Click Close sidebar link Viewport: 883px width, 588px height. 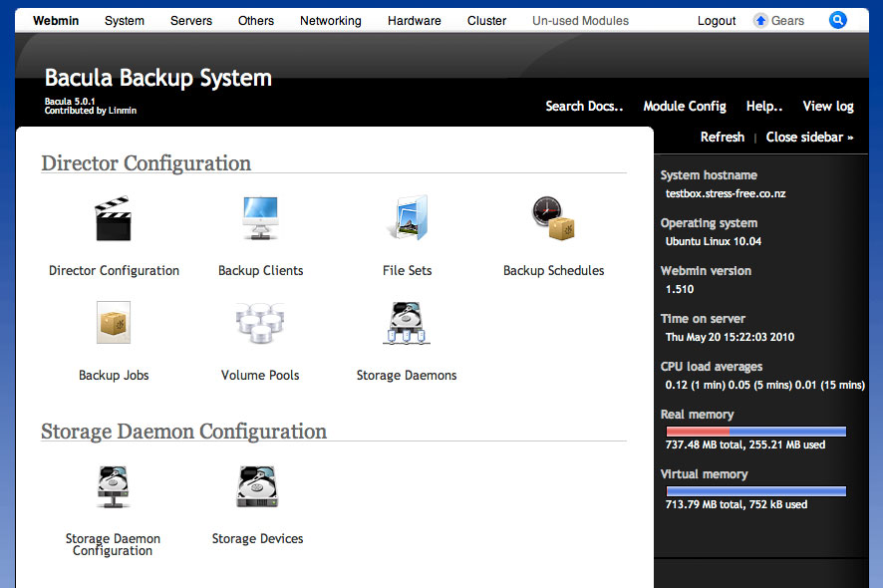point(809,137)
